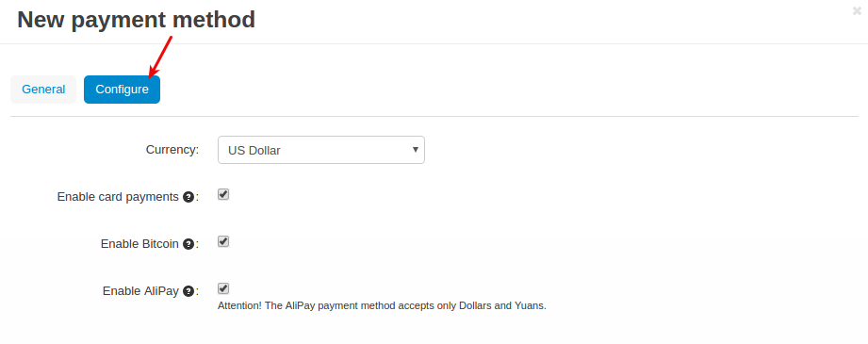Viewport: 868px width, 344px height.
Task: Click the Enable Bitcoin label text
Action: pyautogui.click(x=139, y=244)
